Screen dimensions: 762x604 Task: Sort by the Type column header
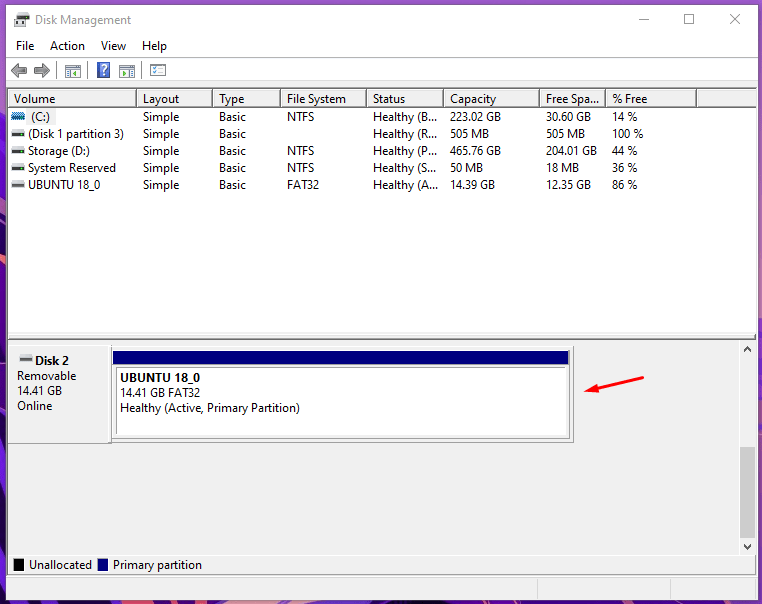point(246,99)
